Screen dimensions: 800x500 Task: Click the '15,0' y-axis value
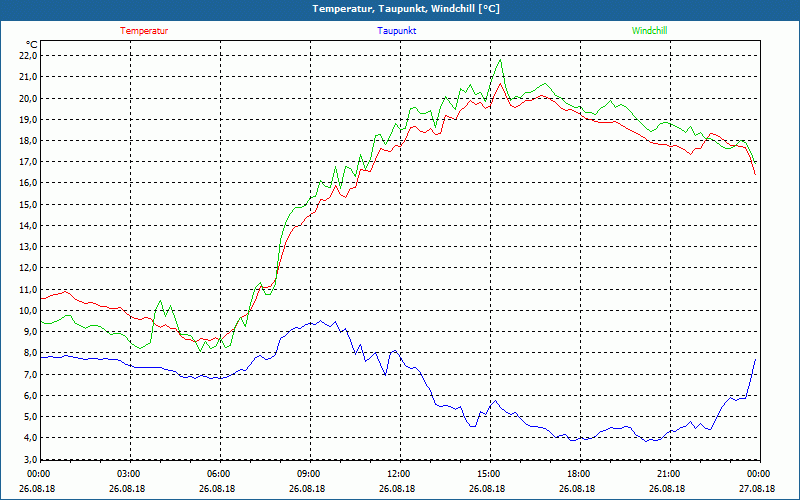click(x=29, y=205)
